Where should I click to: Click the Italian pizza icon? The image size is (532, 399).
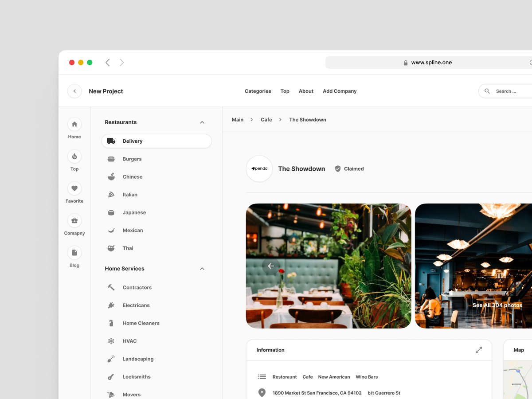pos(111,195)
